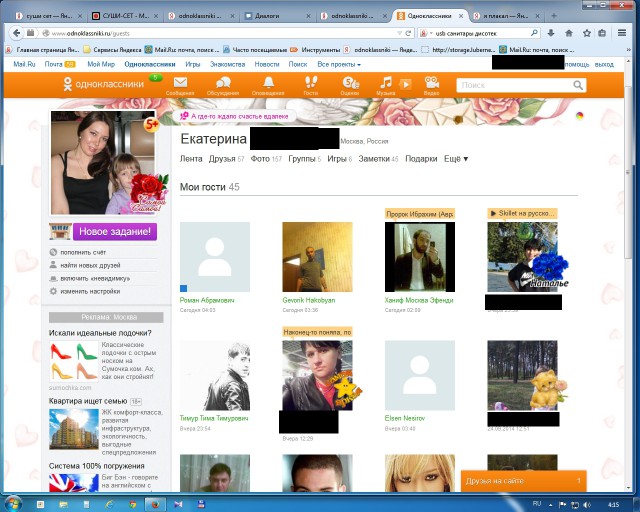
Task: Click the volume icon in system tray
Action: [x=587, y=505]
